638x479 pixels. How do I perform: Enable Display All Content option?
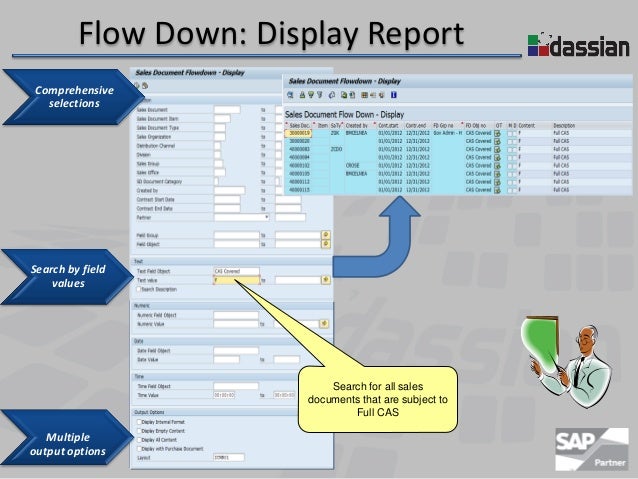point(139,440)
